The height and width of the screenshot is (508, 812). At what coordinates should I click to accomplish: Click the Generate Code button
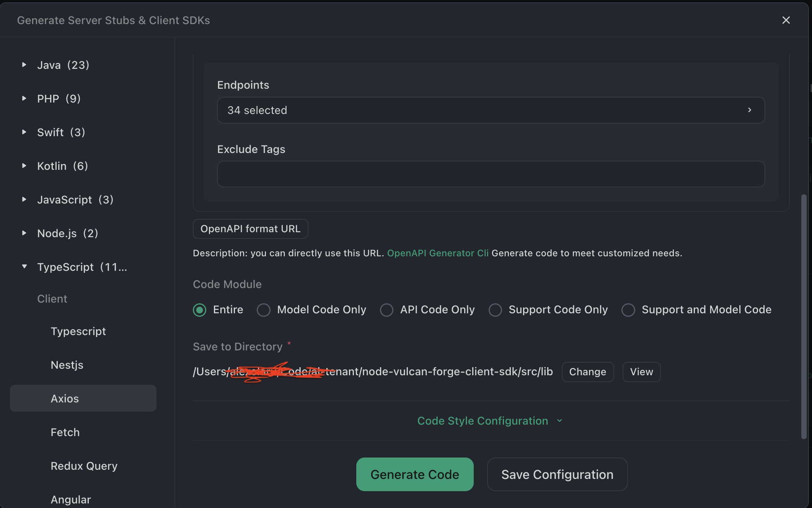click(x=414, y=474)
